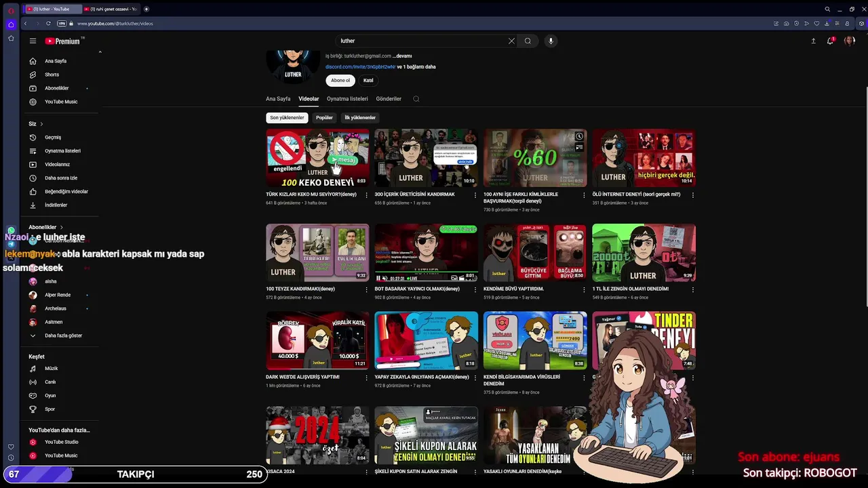
Task: Open the 100 KEKO DENEYİ video thumbnail
Action: click(317, 158)
